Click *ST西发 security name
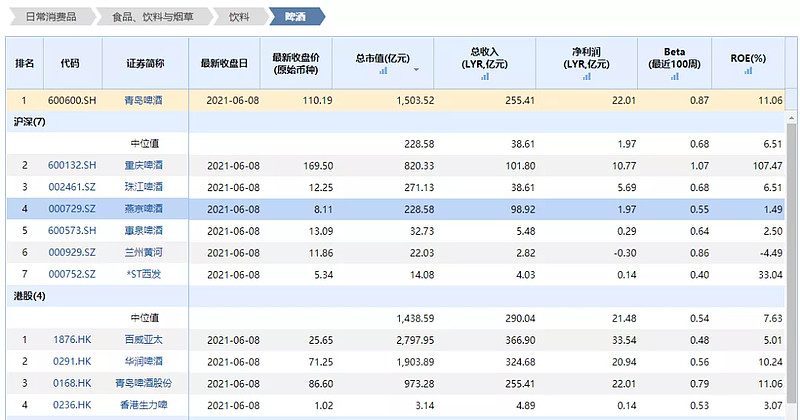The height and width of the screenshot is (420, 800). point(144,275)
